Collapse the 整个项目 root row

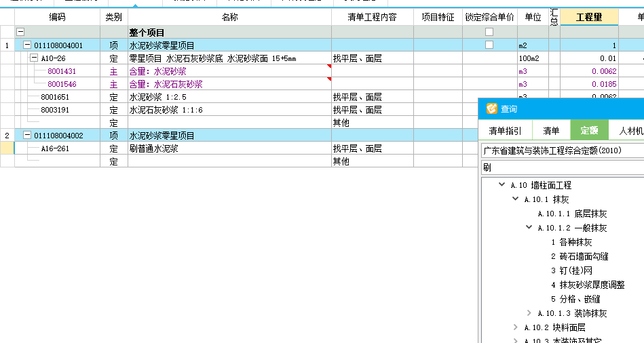(x=20, y=32)
